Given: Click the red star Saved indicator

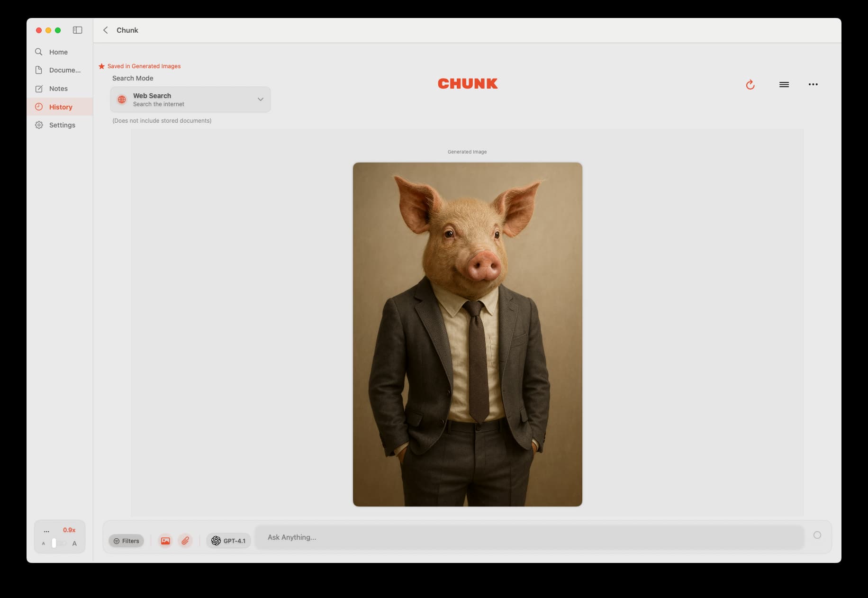Looking at the screenshot, I should tap(101, 66).
